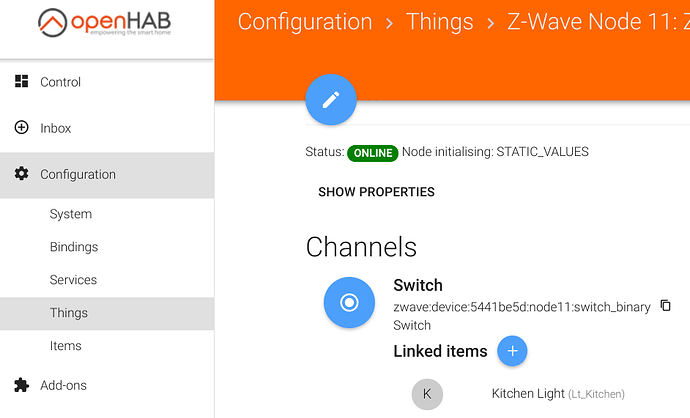Click the Add-ons puzzle icon

click(22, 385)
